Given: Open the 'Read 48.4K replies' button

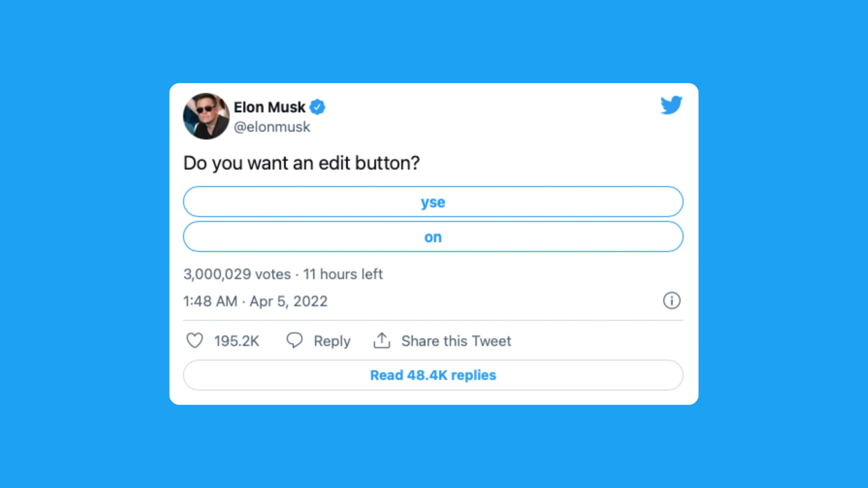Looking at the screenshot, I should click(433, 375).
